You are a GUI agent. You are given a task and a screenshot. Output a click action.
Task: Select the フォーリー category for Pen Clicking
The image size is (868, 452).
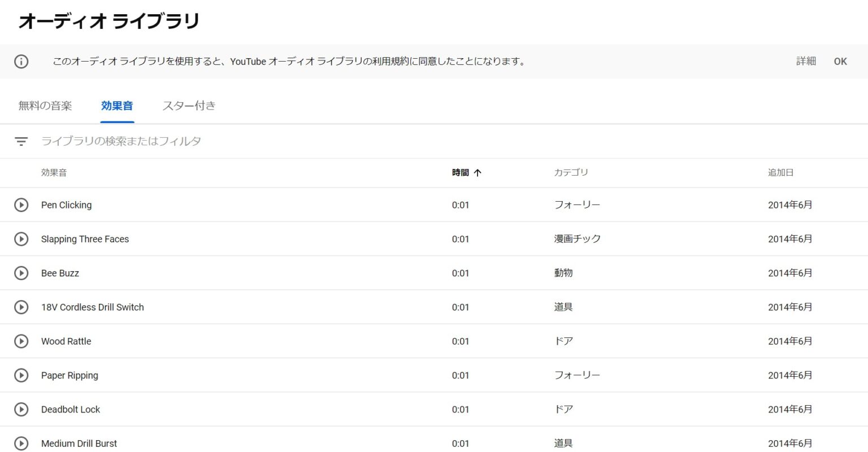577,205
